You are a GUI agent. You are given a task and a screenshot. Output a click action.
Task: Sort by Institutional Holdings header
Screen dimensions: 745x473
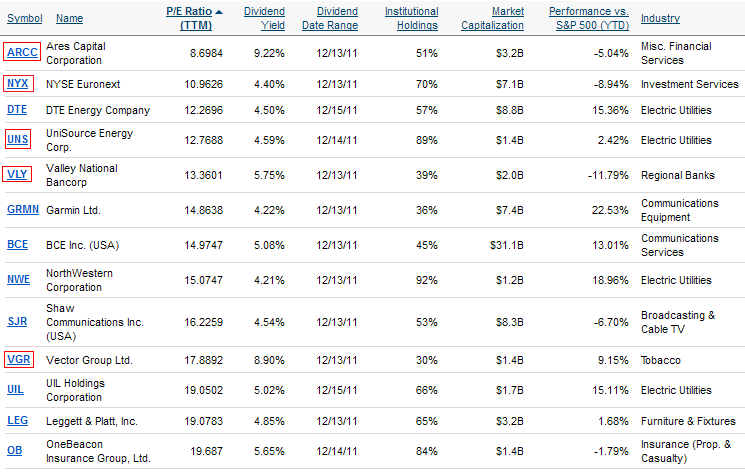411,19
